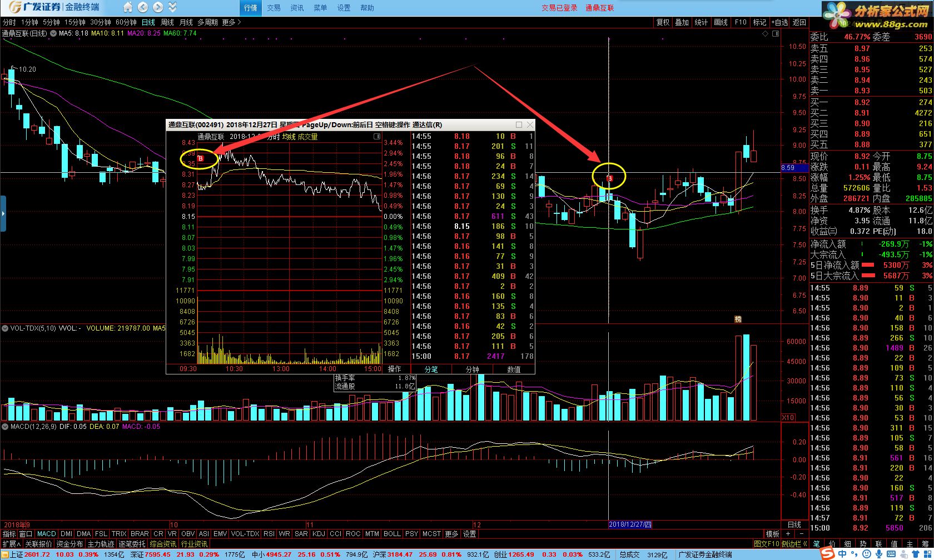Open F10 company info

[x=741, y=22]
